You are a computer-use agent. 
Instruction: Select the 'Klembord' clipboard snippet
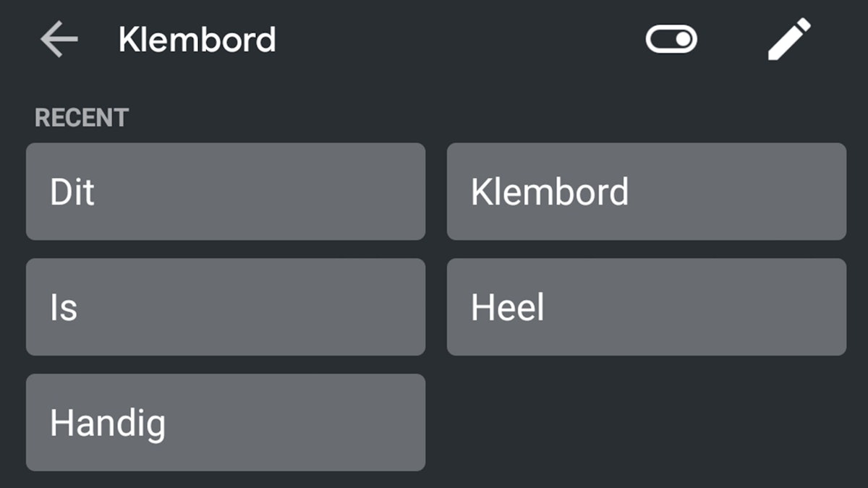point(647,192)
